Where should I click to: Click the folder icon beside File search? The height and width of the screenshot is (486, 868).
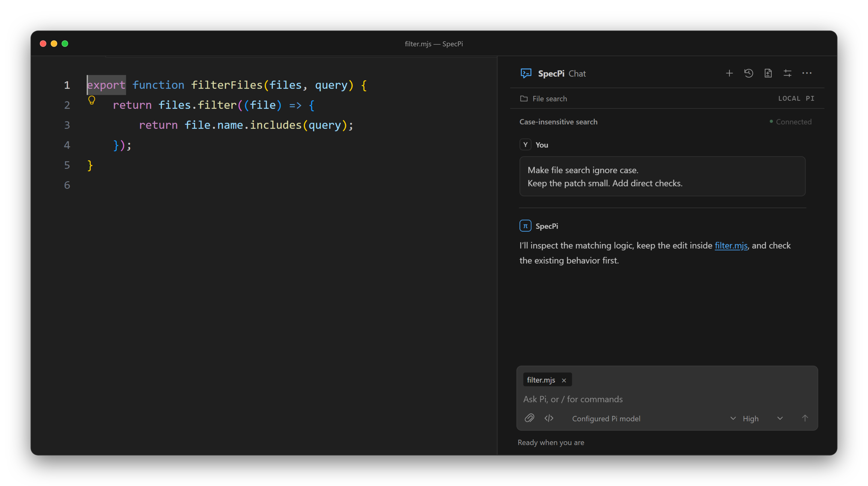[524, 98]
